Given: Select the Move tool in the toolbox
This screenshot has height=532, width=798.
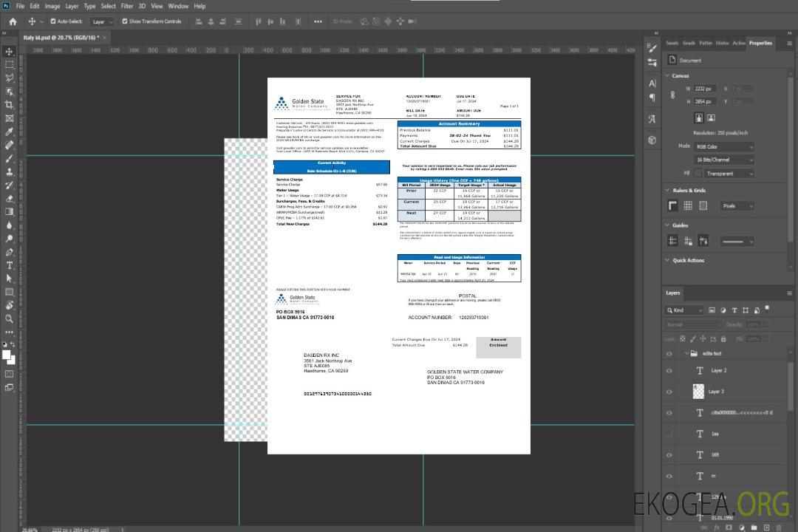Looking at the screenshot, I should pos(9,52).
